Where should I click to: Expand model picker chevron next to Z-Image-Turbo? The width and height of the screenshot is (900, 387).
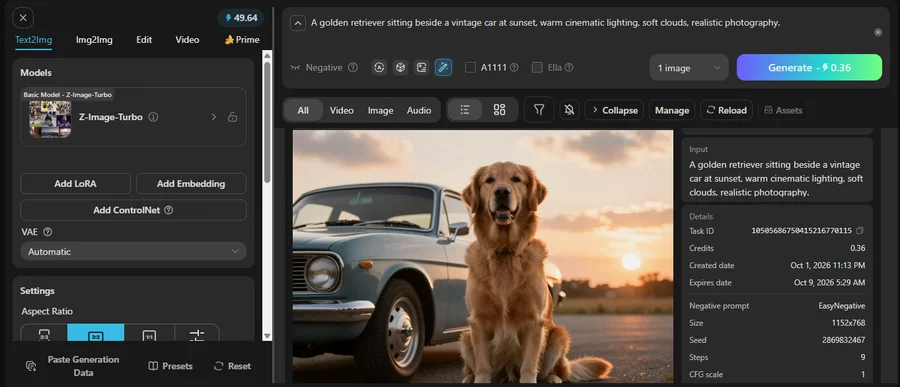(x=214, y=117)
